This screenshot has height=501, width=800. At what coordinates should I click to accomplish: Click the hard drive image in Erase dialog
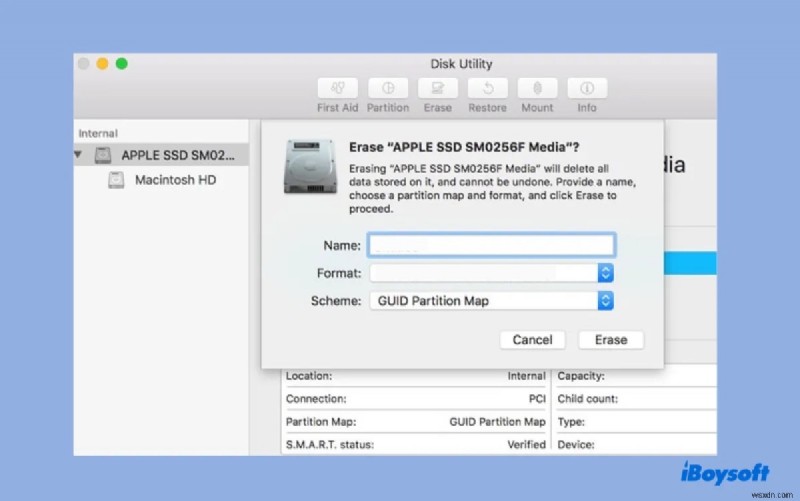[310, 166]
